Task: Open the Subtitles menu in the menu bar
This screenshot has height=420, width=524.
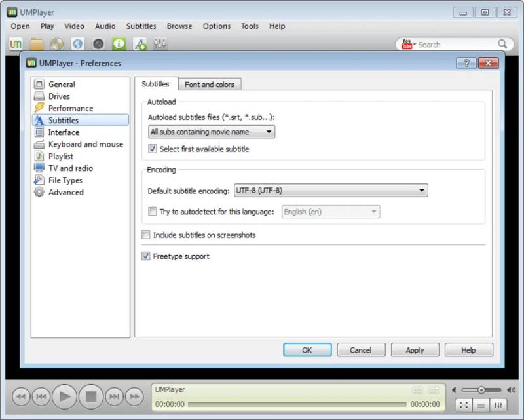Action: point(141,26)
